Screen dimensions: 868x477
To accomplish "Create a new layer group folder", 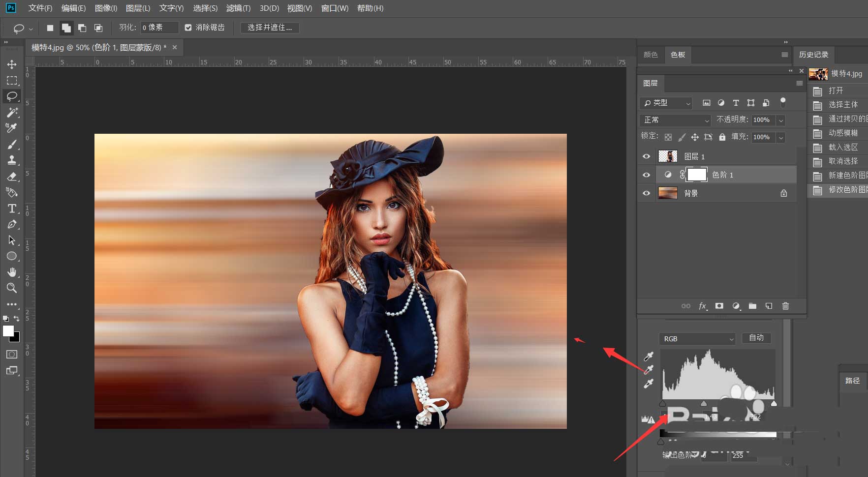I will click(752, 306).
